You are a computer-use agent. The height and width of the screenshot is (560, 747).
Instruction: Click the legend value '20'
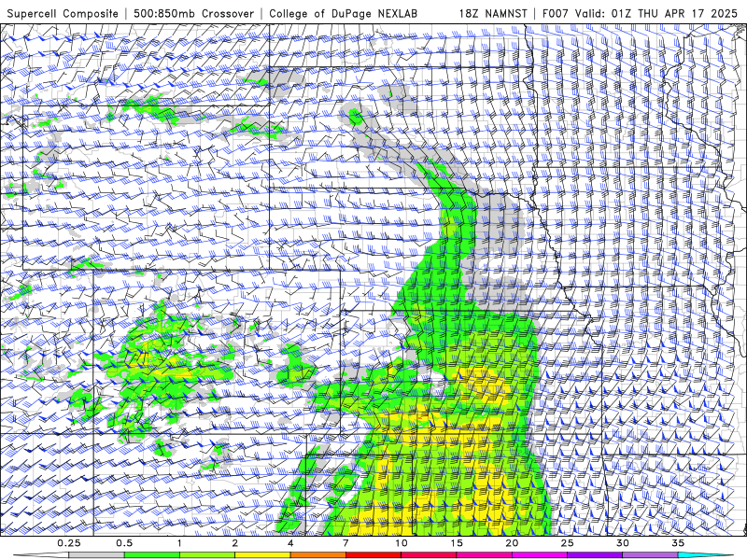click(512, 543)
